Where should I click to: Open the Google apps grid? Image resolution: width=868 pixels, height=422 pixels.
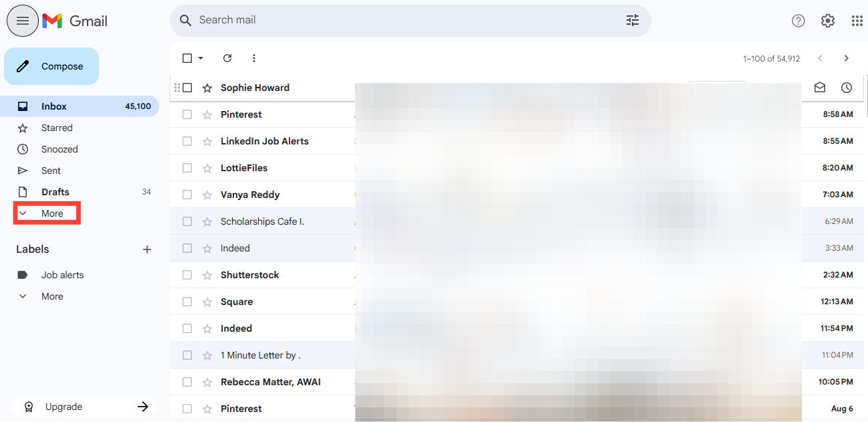857,21
